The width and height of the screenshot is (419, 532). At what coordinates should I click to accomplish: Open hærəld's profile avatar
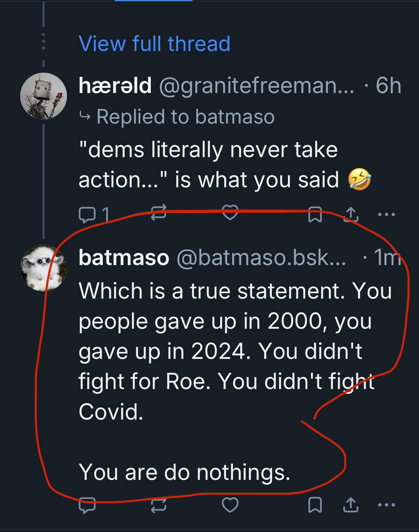[44, 96]
